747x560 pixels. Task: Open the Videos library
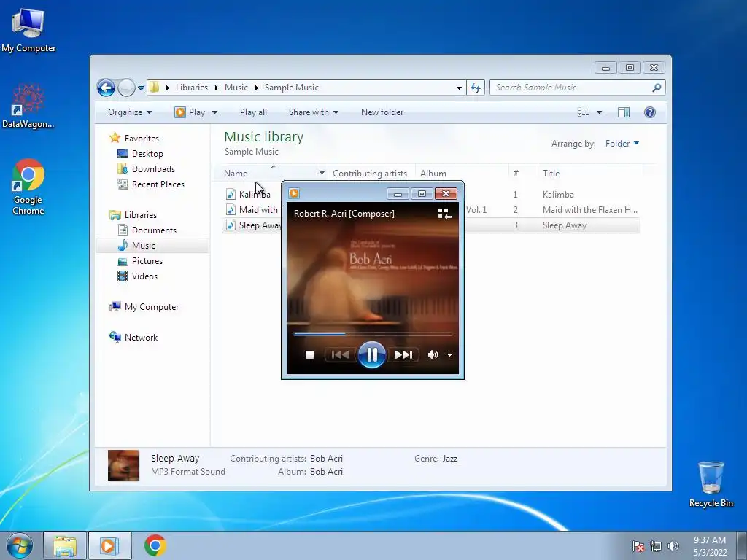coord(144,276)
